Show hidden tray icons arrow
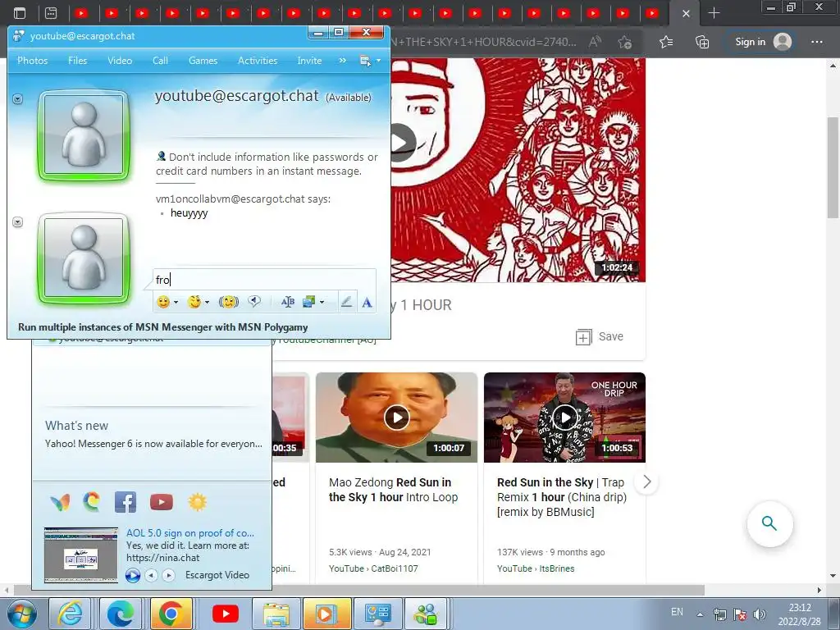Image resolution: width=840 pixels, height=630 pixels. [x=699, y=614]
